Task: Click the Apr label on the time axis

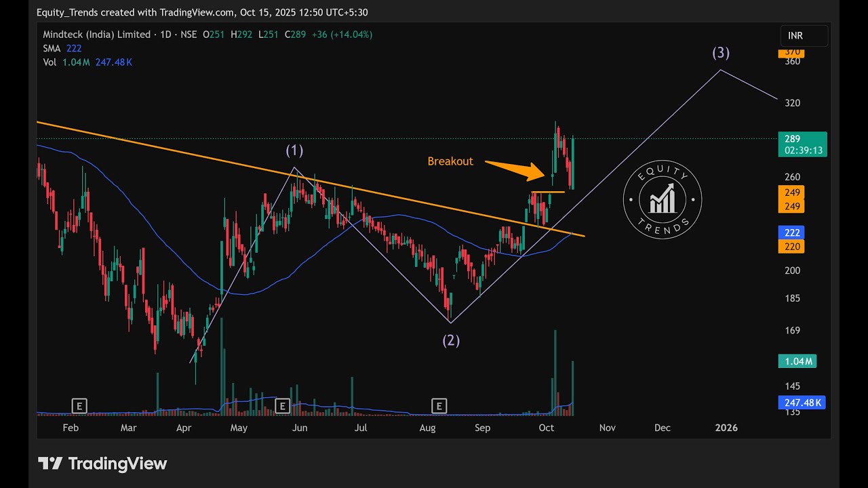Action: tap(184, 428)
